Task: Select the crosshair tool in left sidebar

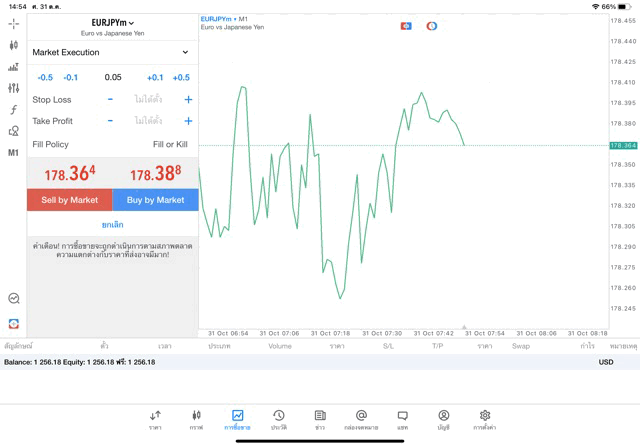Action: (13, 23)
